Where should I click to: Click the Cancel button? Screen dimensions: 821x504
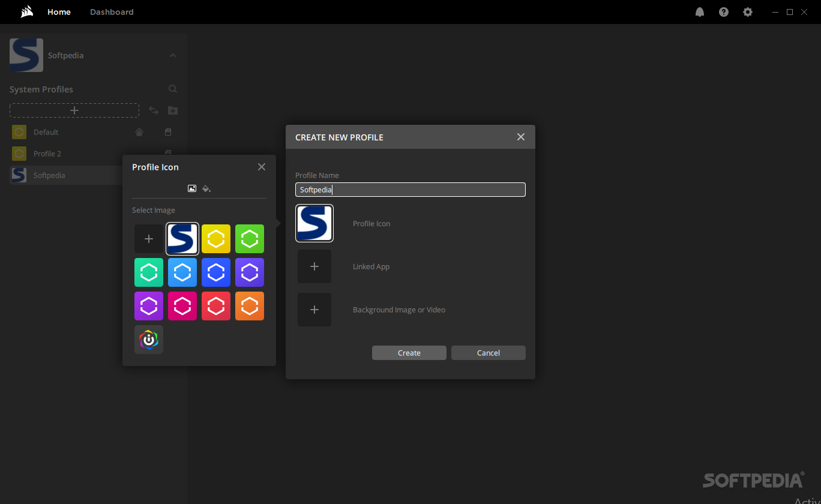[489, 353]
